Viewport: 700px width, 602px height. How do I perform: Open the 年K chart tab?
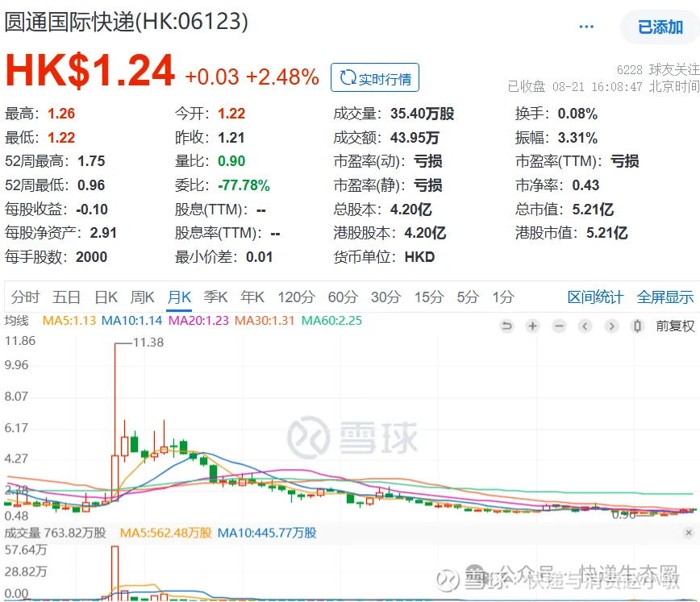pos(252,297)
